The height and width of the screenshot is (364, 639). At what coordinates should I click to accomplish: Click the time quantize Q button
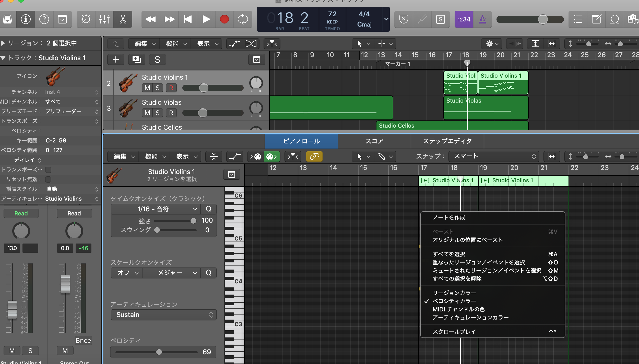tap(208, 209)
